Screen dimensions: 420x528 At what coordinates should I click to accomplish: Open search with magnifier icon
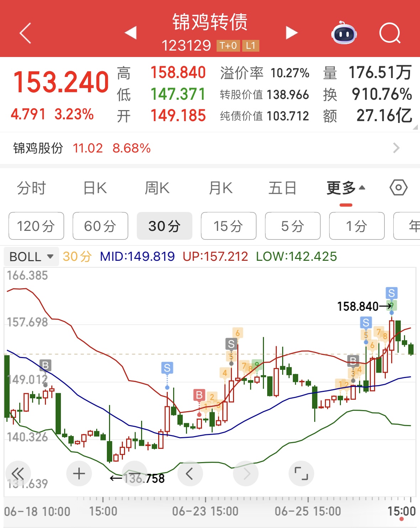(390, 33)
